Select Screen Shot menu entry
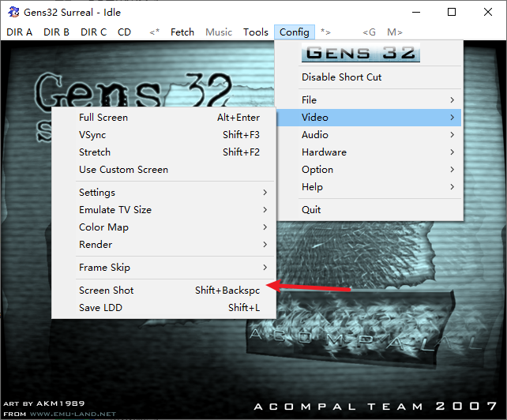Viewport: 507px width, 420px height. 163,291
